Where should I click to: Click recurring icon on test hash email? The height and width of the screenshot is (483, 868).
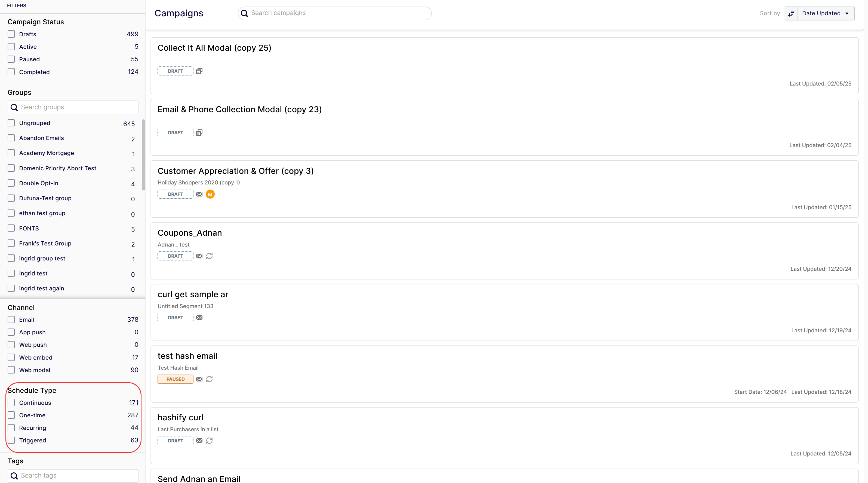[209, 379]
